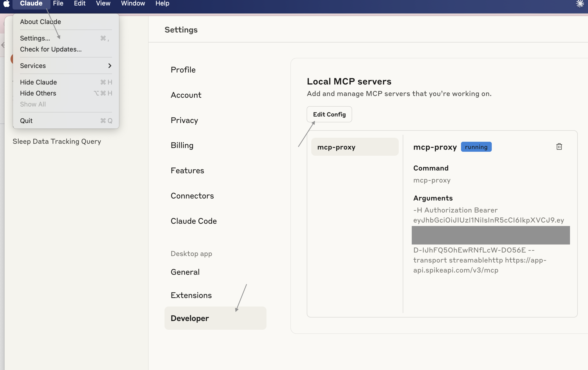
Task: Click the back arrow at left edge
Action: [x=3, y=45]
